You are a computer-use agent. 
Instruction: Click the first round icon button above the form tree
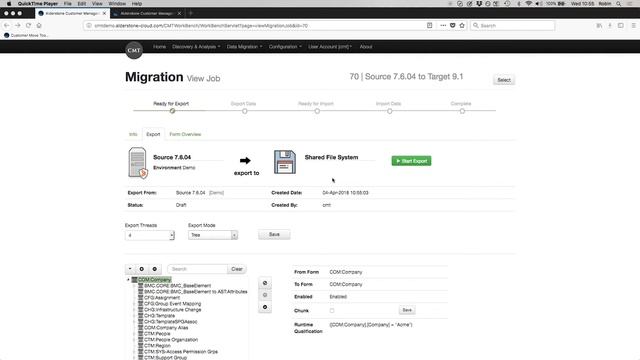(142, 269)
